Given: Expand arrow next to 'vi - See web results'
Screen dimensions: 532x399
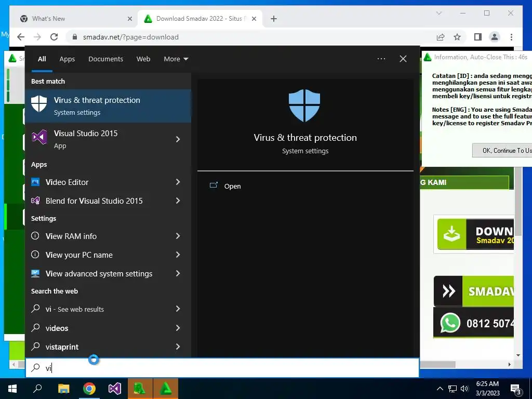Looking at the screenshot, I should [x=178, y=309].
